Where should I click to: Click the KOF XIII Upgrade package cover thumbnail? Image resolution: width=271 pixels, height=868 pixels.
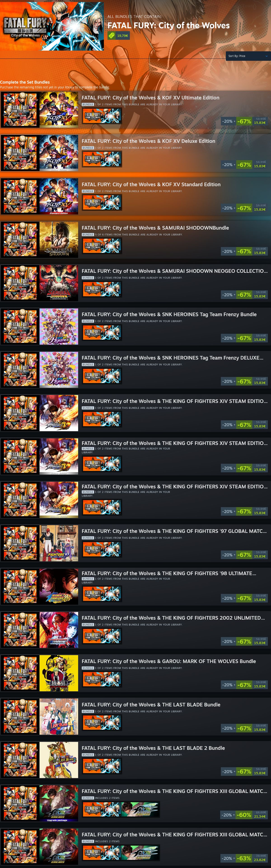[58, 803]
